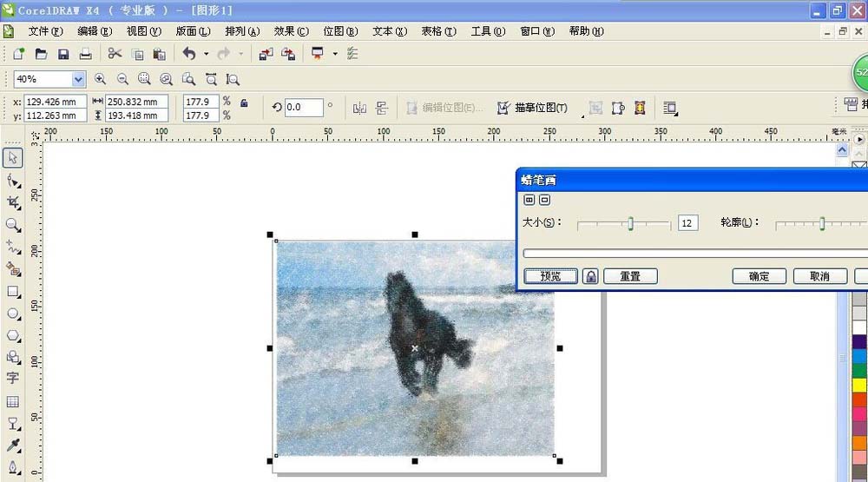Click the Mirror horizontally icon

(x=360, y=108)
